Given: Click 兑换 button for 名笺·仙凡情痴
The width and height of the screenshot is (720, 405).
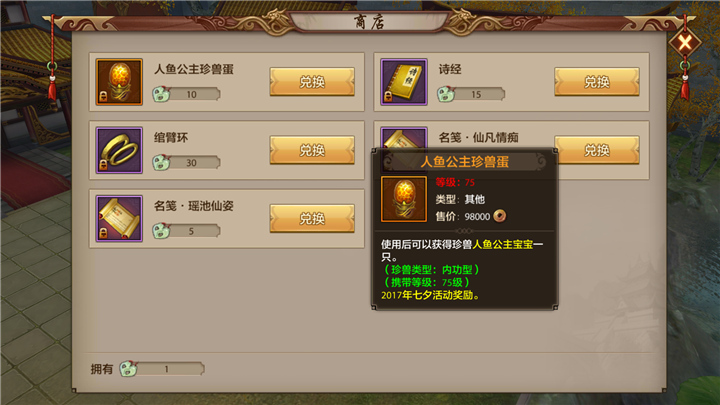Looking at the screenshot, I should click(x=598, y=150).
